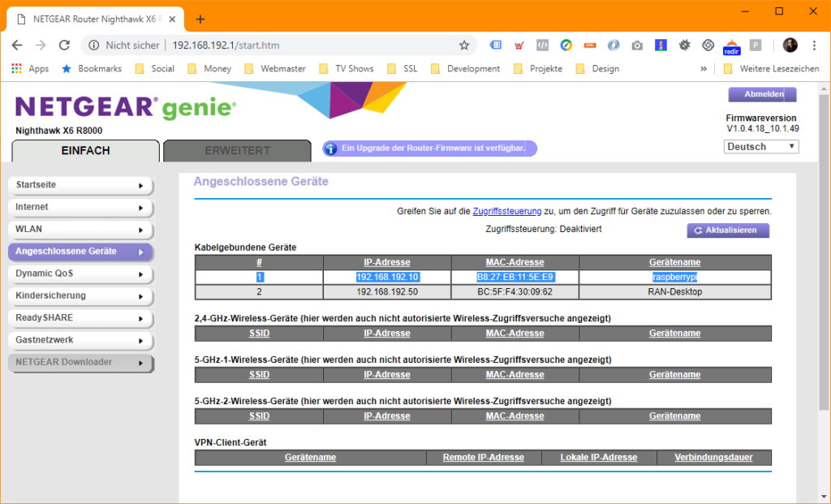
Task: Close the NETGEAR Router browser tab
Action: tap(172, 19)
